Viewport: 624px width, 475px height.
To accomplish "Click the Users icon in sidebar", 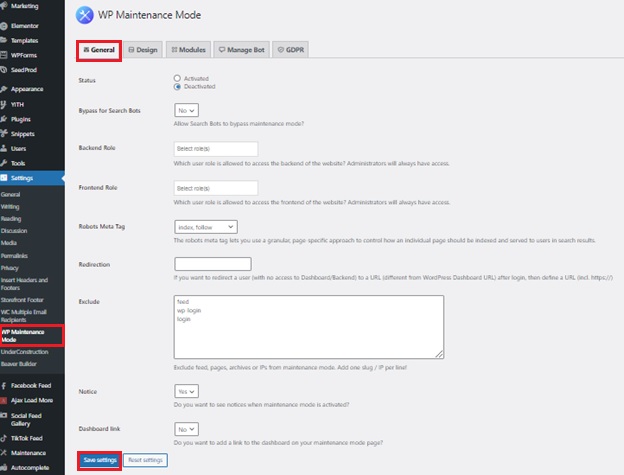I will coord(4,148).
